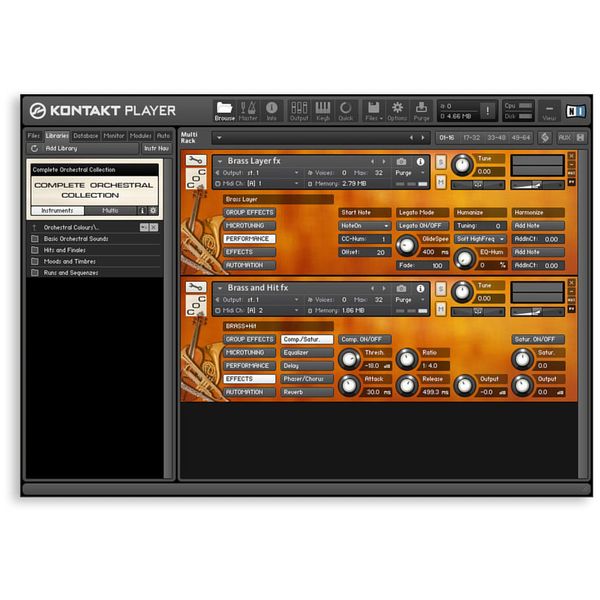Open the wrench edit icon for Brass and Hit fx
The width and height of the screenshot is (600, 600).
(x=196, y=287)
